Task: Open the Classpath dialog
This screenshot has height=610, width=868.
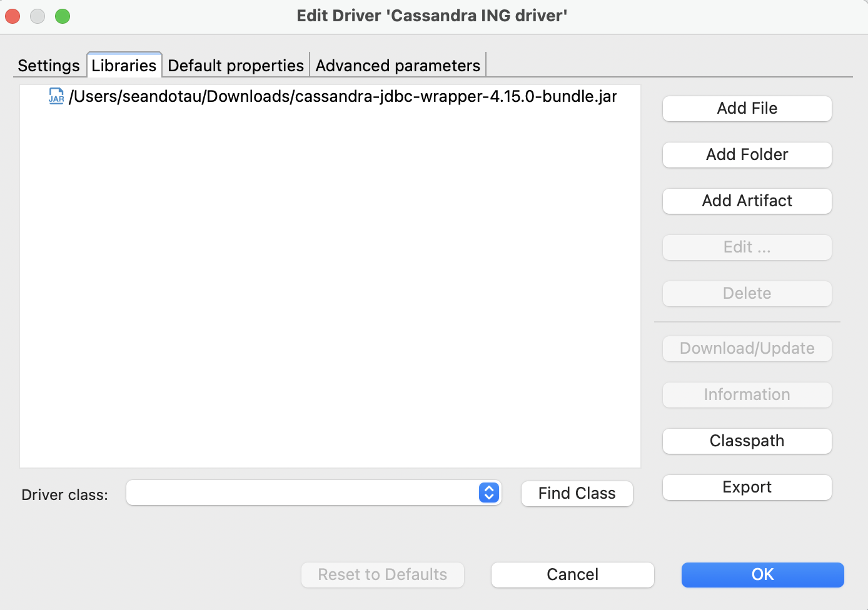Action: (747, 441)
